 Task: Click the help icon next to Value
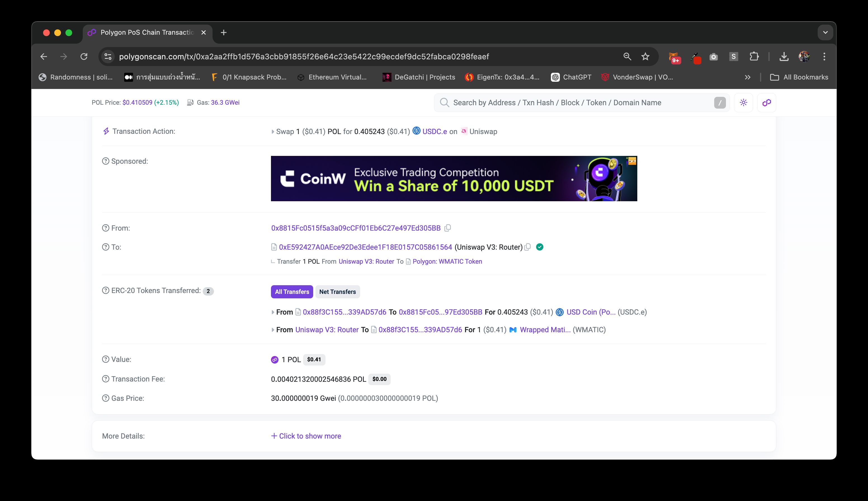tap(105, 359)
